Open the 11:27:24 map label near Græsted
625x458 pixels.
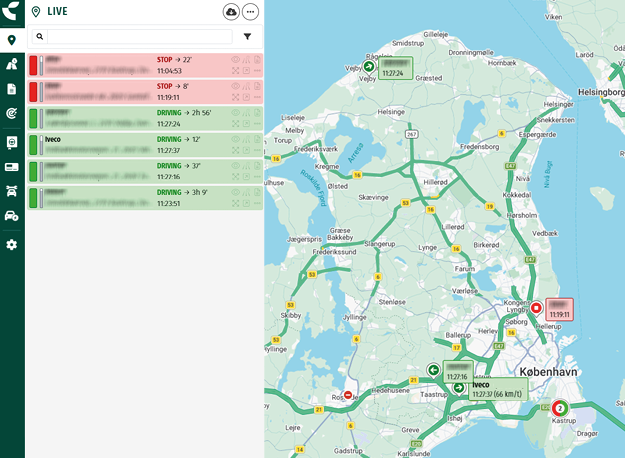[x=395, y=68]
